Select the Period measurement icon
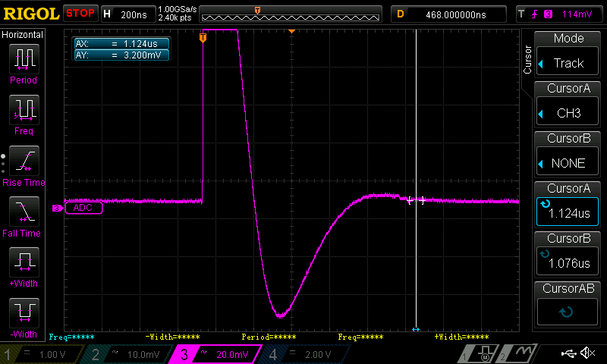Screen dimensions: 607x364 coord(23,61)
